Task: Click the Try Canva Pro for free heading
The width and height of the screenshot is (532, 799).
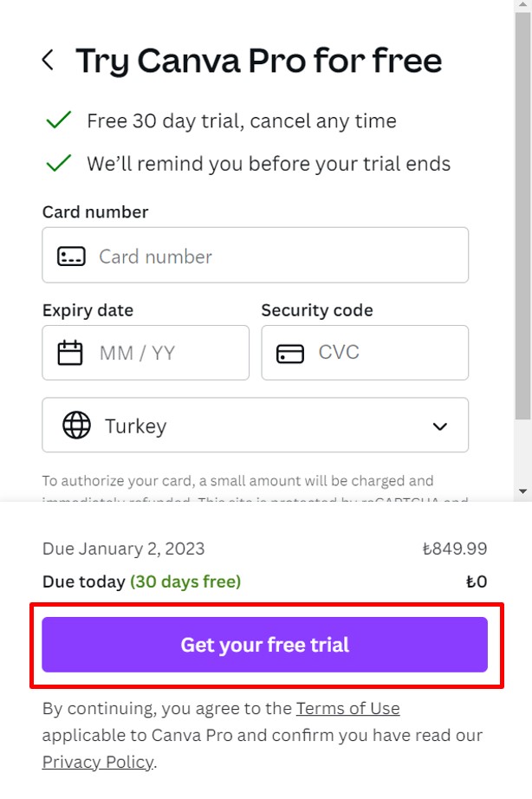Action: click(259, 60)
